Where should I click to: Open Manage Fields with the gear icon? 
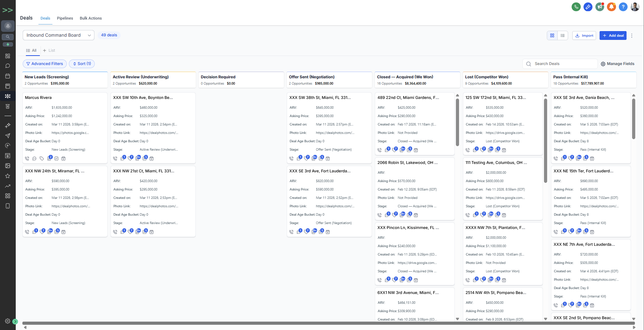[x=617, y=64]
